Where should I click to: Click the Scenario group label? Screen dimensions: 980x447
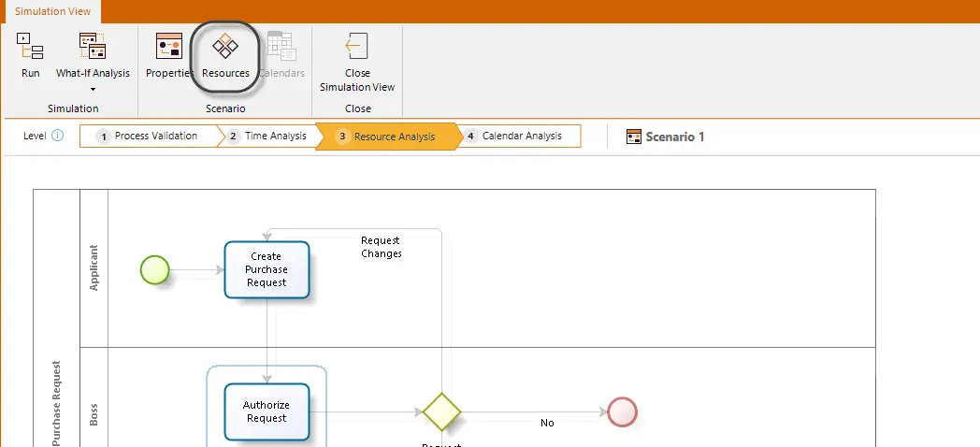coord(225,108)
